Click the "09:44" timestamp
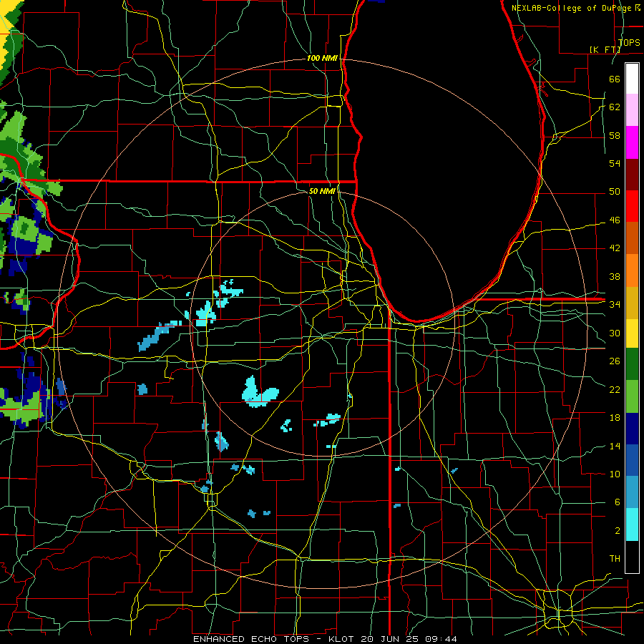The image size is (644, 644). [x=441, y=639]
